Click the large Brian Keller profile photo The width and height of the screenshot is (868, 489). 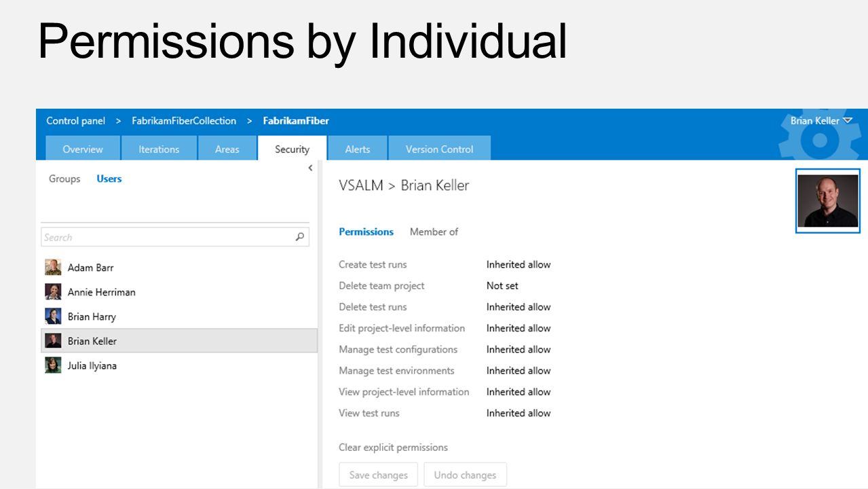pos(828,201)
